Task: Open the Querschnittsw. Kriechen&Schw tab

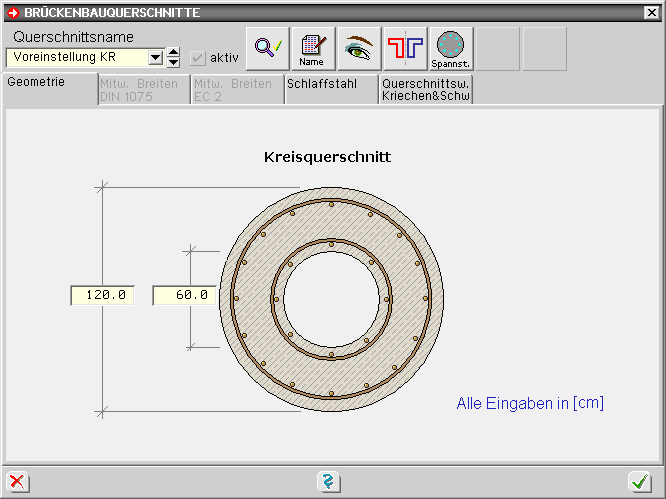Action: pos(425,89)
